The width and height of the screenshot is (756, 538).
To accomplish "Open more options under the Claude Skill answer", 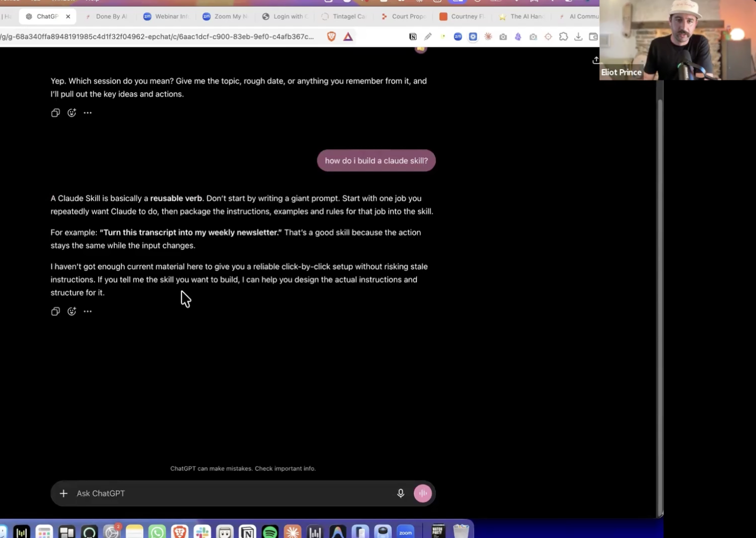I will pyautogui.click(x=88, y=312).
